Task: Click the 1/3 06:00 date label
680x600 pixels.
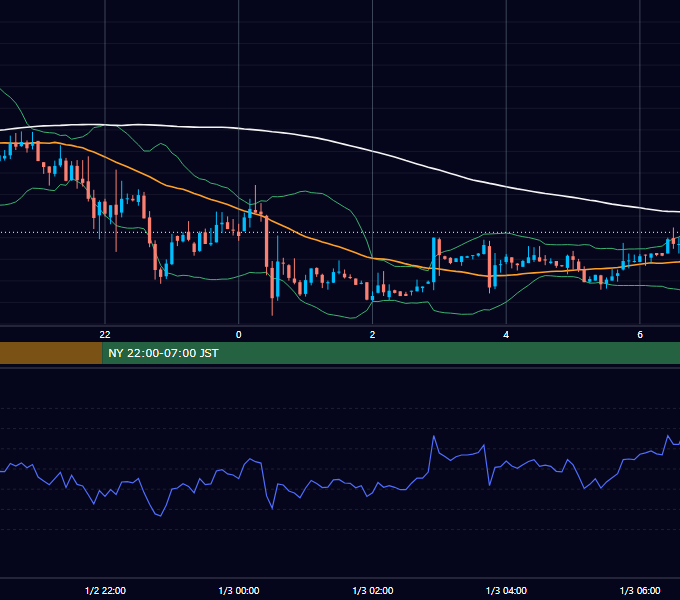Action: (640, 590)
